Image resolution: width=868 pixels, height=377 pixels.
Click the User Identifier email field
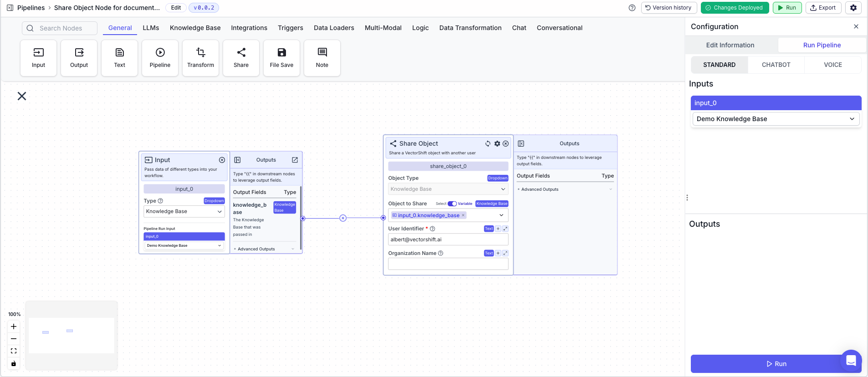(x=448, y=239)
